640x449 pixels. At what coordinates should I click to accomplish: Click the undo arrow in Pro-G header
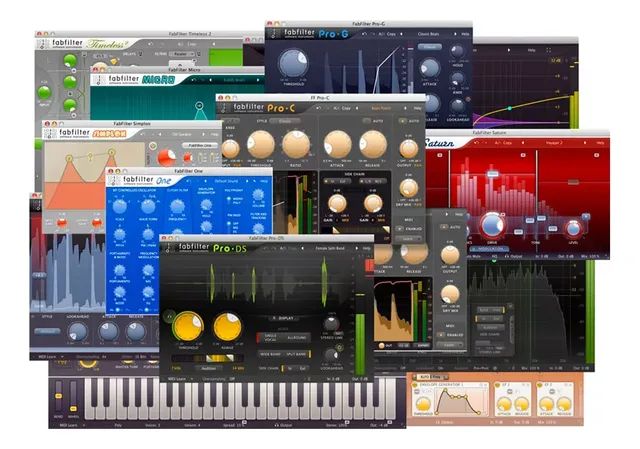[364, 34]
